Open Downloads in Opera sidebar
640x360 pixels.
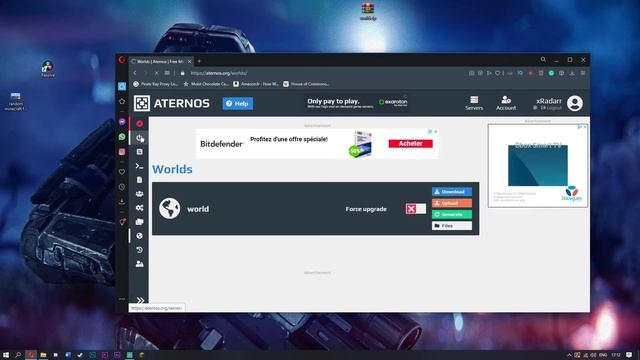pyautogui.click(x=122, y=202)
